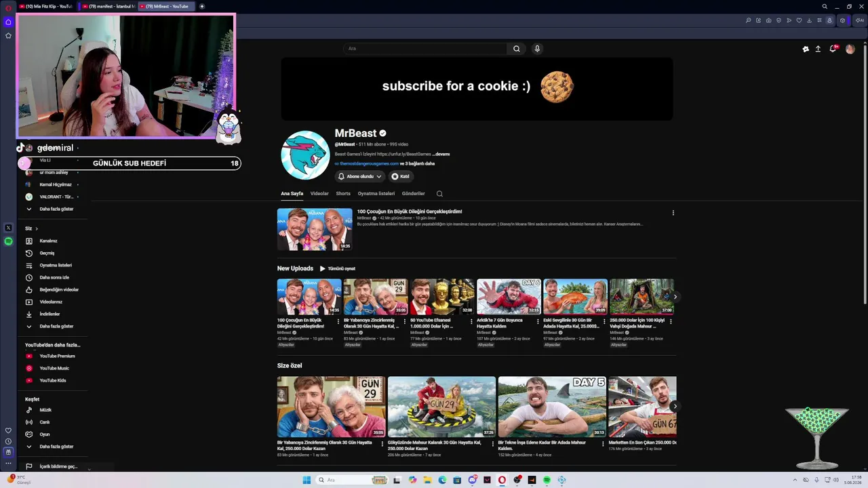Show next videos in New Uploads row
This screenshot has height=488, width=868.
(x=675, y=297)
